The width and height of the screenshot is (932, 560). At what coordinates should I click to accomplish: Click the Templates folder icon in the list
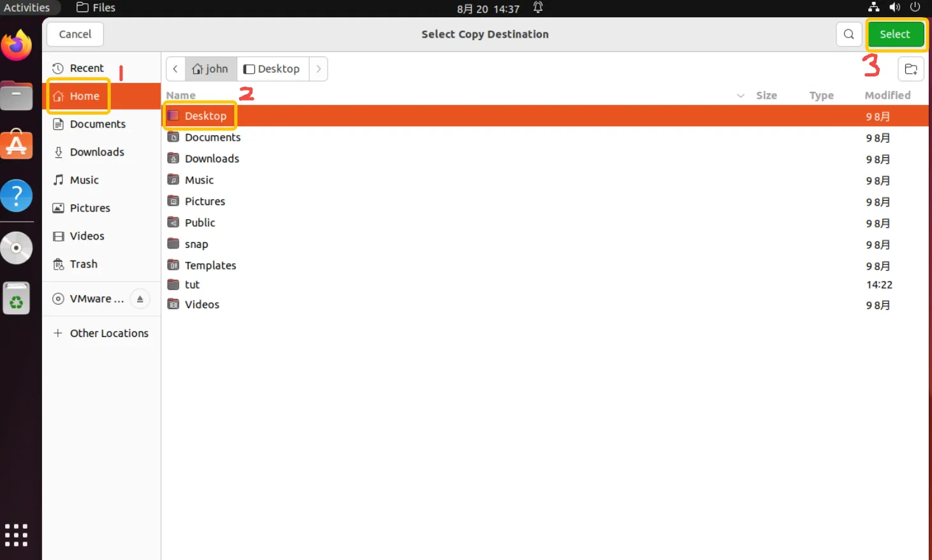coord(173,265)
